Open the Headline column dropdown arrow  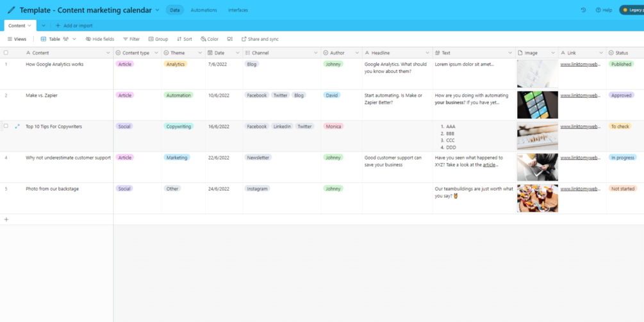(427, 53)
